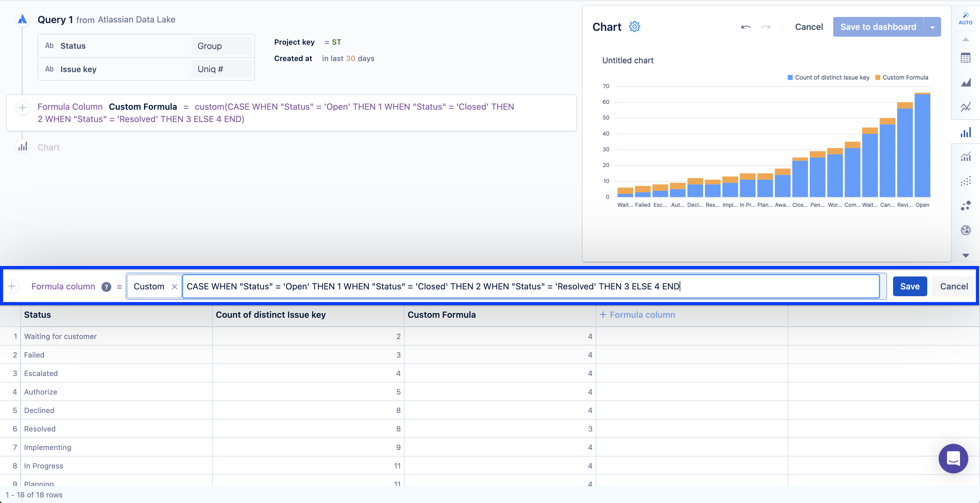Select the bar-line combo chart icon

pyautogui.click(x=965, y=156)
